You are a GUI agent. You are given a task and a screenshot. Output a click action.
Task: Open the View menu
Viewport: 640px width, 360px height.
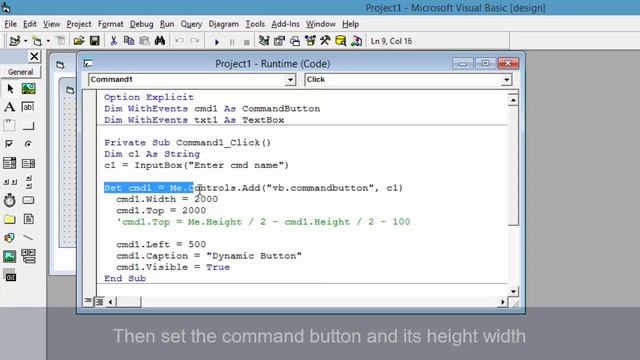pos(51,24)
